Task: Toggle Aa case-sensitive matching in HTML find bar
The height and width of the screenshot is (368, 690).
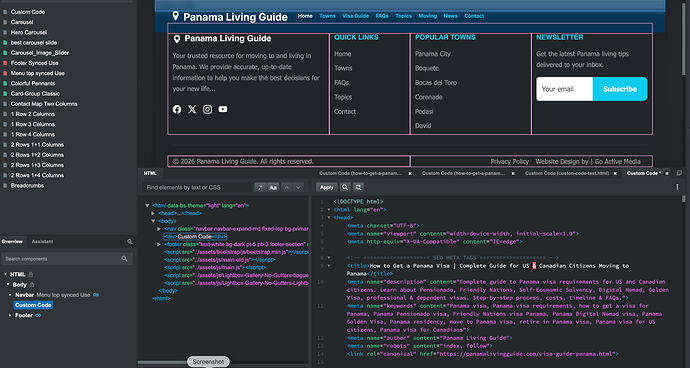Action: point(273,188)
